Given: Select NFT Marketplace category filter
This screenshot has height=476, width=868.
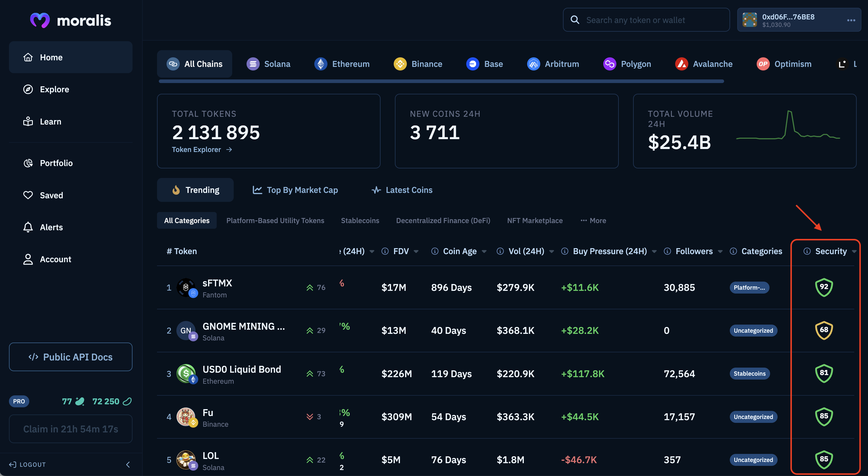Looking at the screenshot, I should tap(535, 220).
